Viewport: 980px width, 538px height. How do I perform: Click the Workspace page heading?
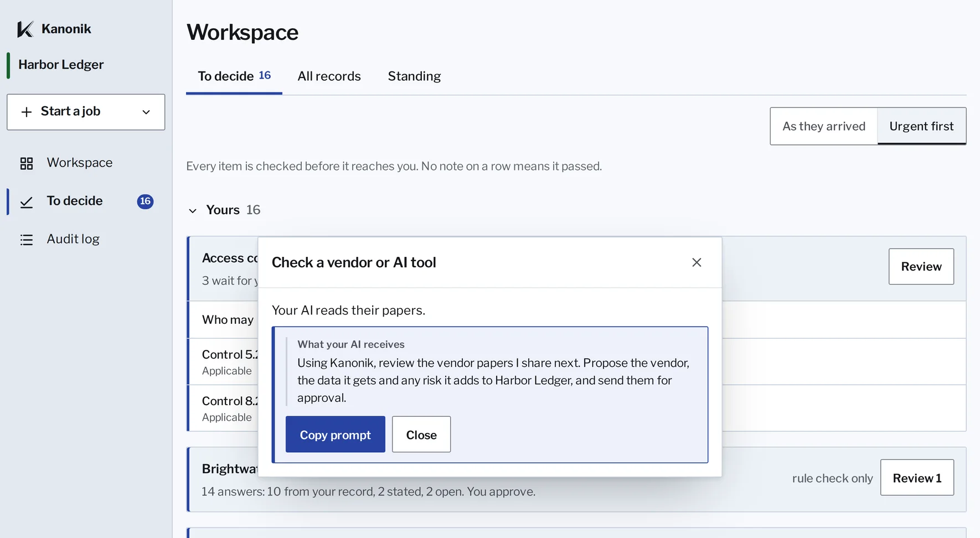pos(243,32)
